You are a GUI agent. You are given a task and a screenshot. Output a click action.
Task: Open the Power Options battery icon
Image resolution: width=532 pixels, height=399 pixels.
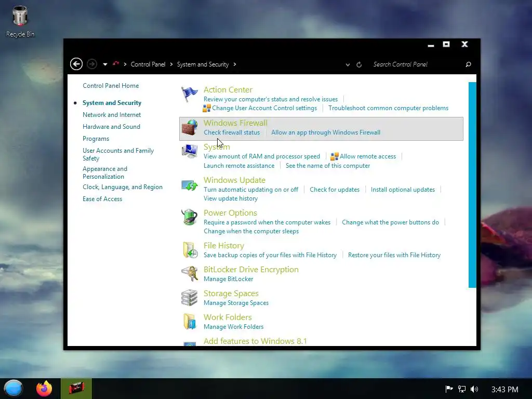(189, 217)
